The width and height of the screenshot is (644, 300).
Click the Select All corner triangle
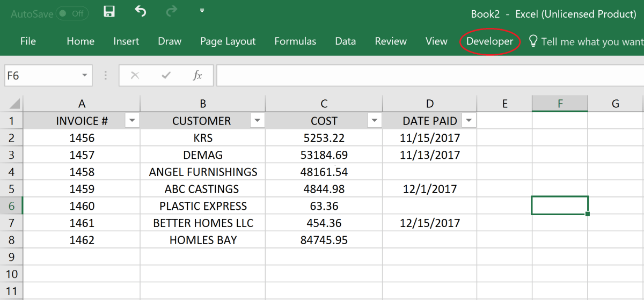click(x=14, y=104)
